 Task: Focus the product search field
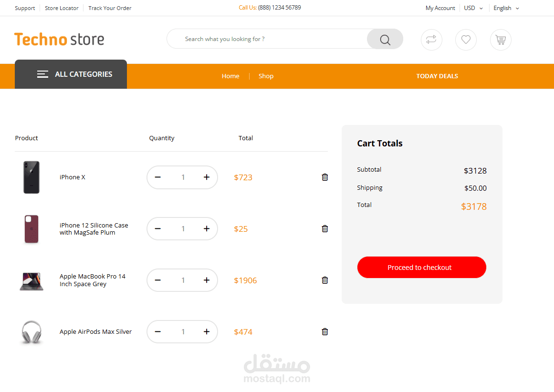click(267, 39)
